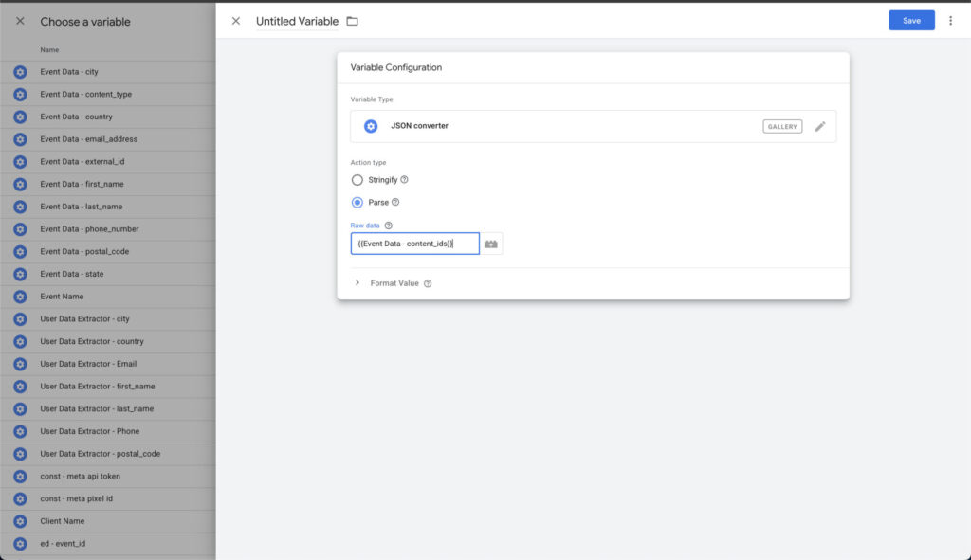The image size is (971, 560).
Task: Close the Untitled Variable editor panel
Action: coord(236,21)
